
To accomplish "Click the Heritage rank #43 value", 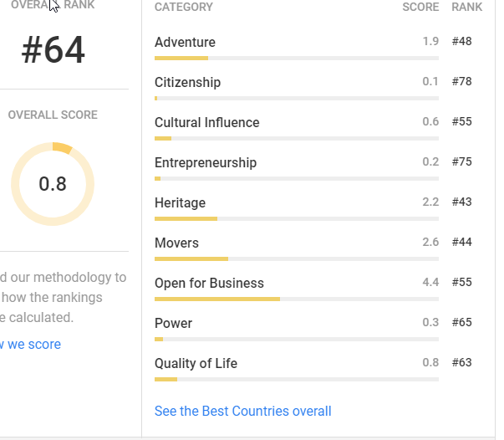I will (x=461, y=202).
